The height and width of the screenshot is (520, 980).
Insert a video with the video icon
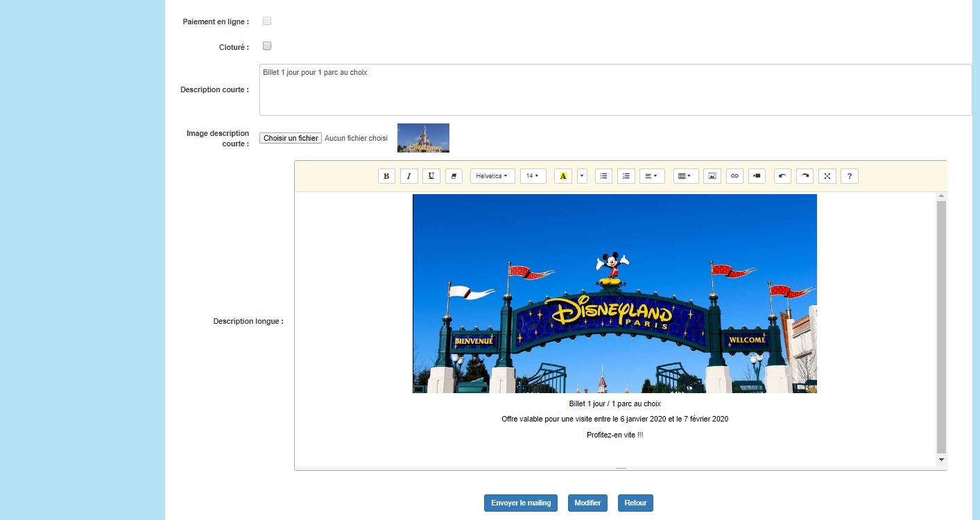757,176
